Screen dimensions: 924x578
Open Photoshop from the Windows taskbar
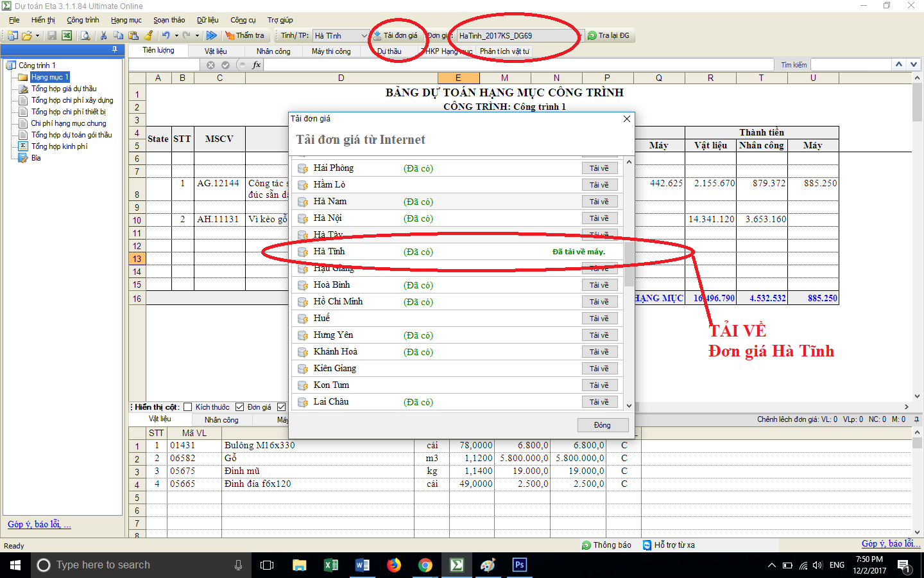point(519,565)
